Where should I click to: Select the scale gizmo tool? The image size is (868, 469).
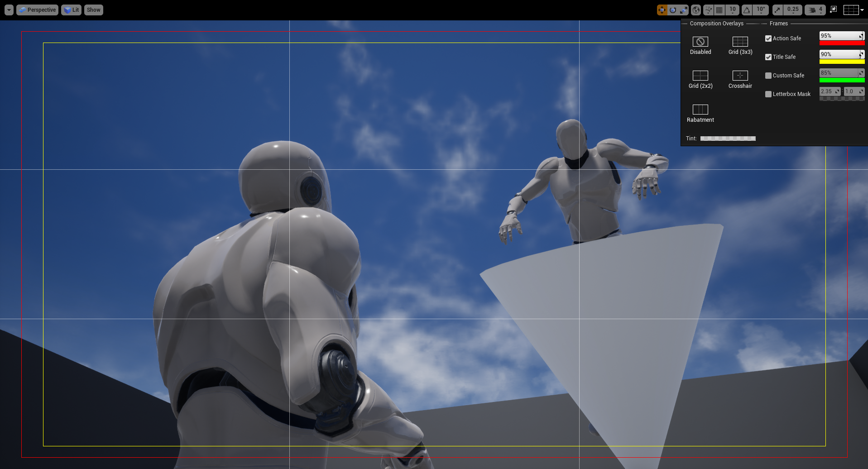[684, 10]
